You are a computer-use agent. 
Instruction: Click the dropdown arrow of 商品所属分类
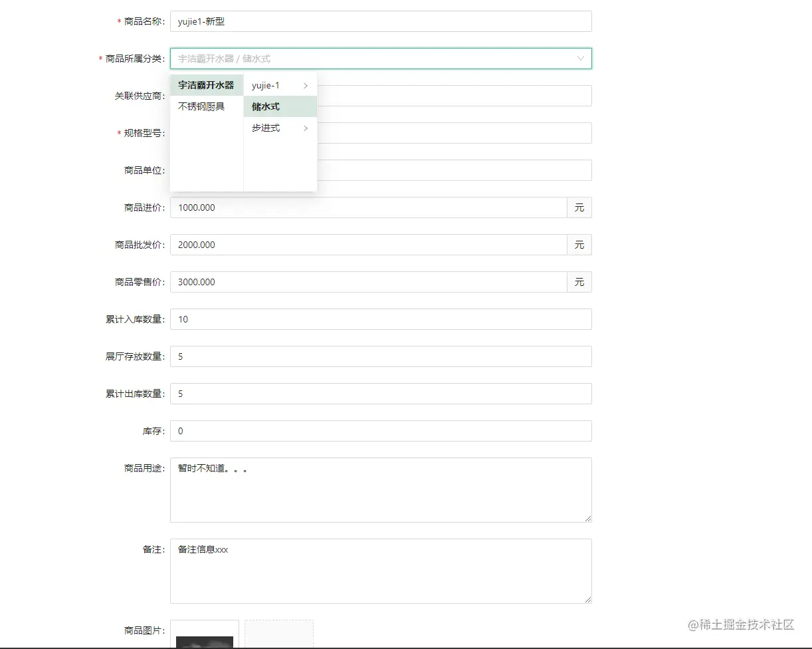point(581,59)
